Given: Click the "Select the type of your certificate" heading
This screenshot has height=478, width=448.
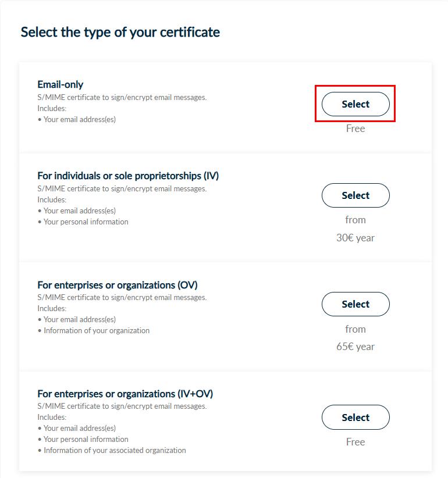Looking at the screenshot, I should tap(120, 32).
